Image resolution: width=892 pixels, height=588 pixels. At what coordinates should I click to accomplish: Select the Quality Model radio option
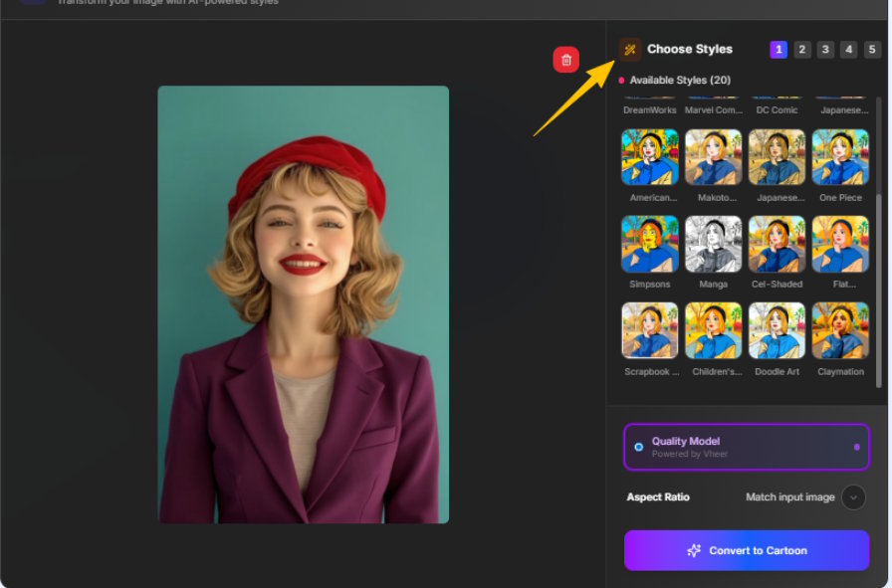coord(639,447)
